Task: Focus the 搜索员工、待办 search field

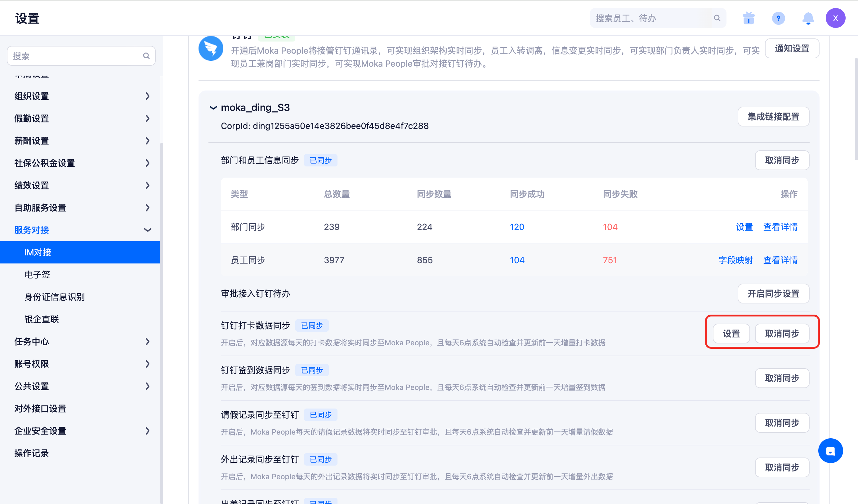Action: 658,18
